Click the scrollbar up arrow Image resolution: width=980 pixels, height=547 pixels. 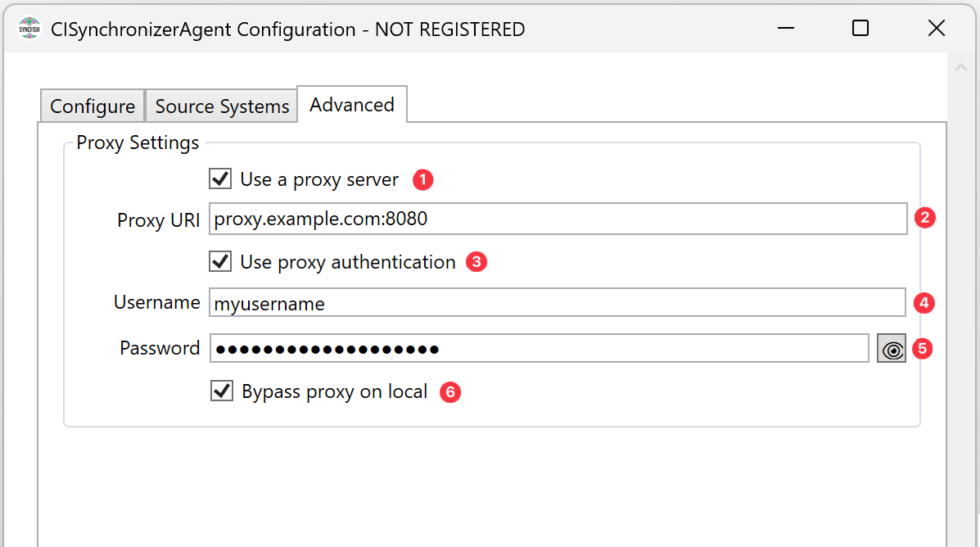click(x=962, y=69)
